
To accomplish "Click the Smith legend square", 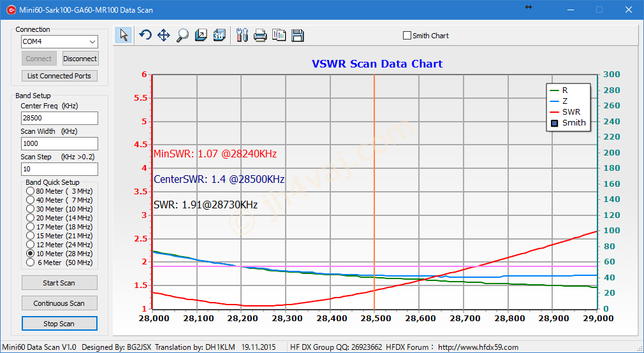I will 555,123.
